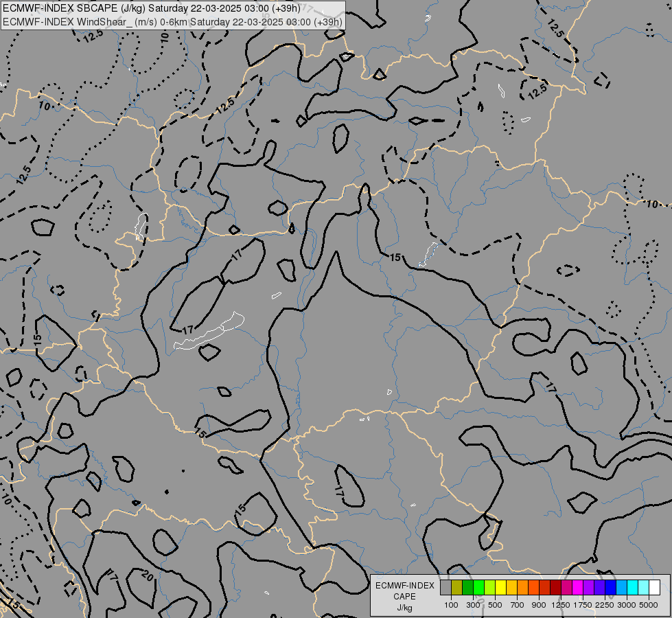672x618 pixels.
Task: Choose the pure blue legend swatch
Action: [x=611, y=588]
